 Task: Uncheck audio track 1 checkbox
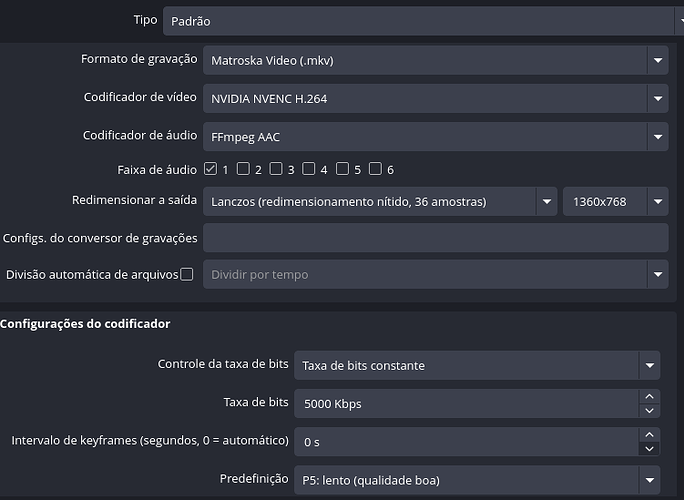(x=210, y=169)
